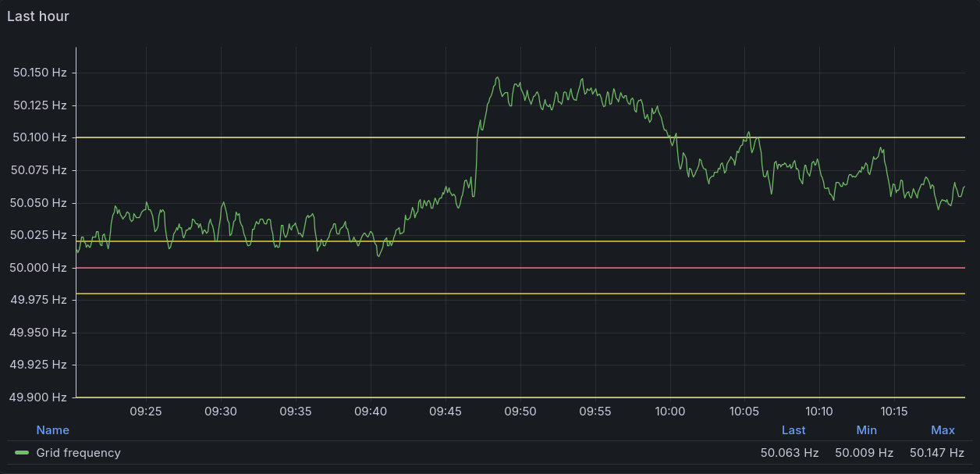Select the Max value 50.147 Hz

938,453
